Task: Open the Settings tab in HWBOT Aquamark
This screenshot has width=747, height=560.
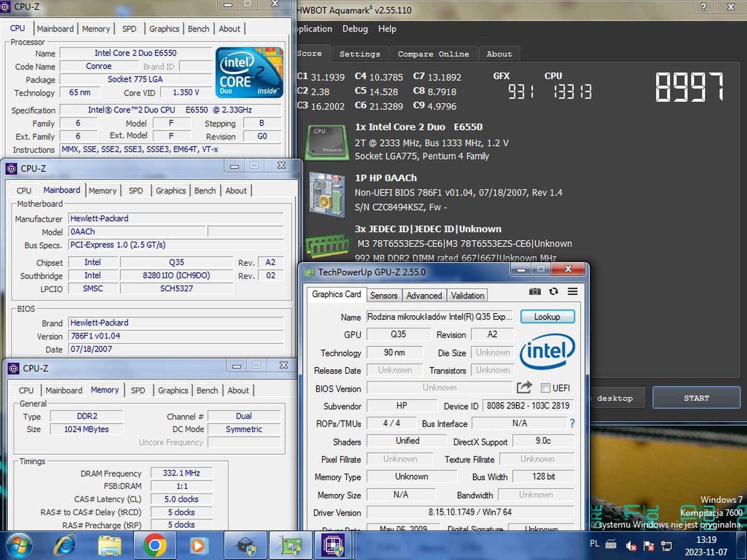Action: coord(359,54)
